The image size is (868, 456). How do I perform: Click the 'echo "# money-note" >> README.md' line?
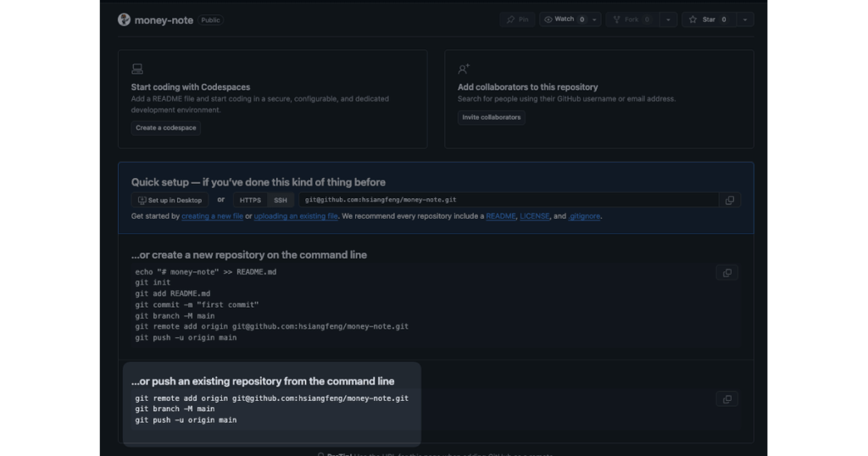206,272
